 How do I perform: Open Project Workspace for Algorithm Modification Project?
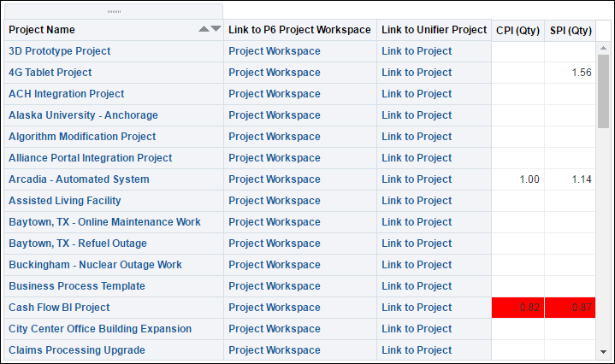(275, 137)
